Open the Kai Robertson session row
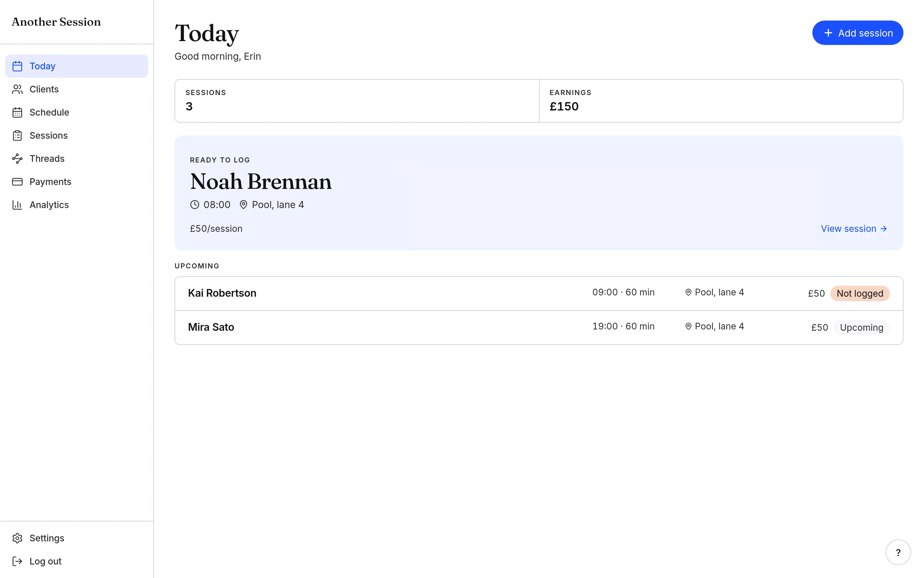The image size is (924, 578). pyautogui.click(x=539, y=293)
